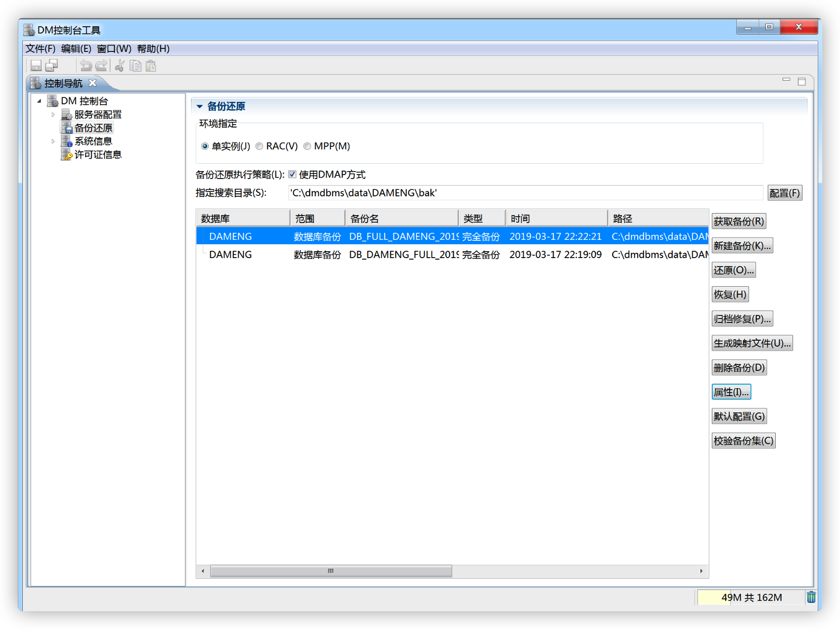Click the 时间 column header
The height and width of the screenshot is (629, 840).
coord(557,218)
